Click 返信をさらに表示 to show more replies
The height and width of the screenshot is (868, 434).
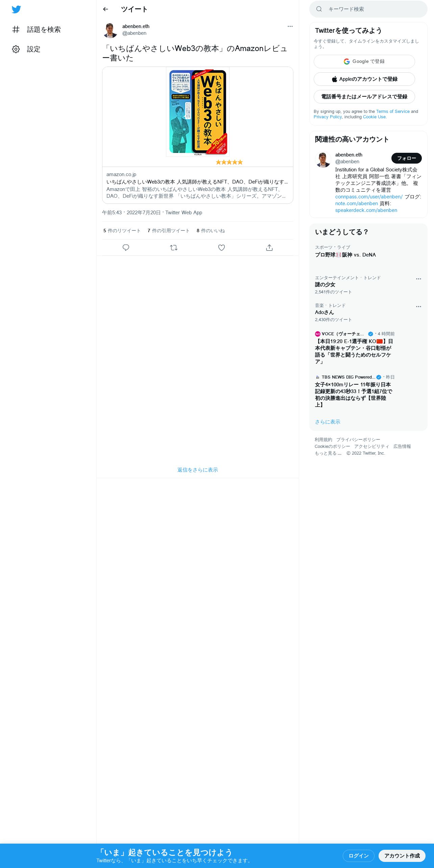tap(198, 470)
